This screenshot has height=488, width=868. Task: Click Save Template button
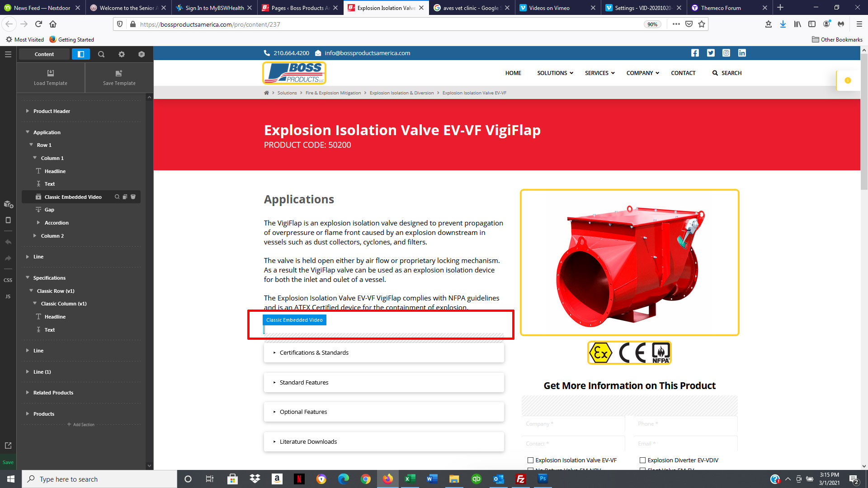(x=119, y=78)
